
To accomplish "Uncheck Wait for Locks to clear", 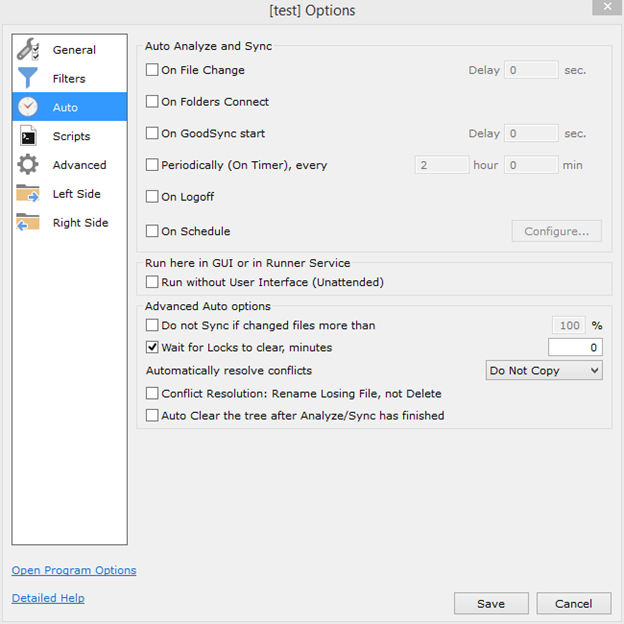I will (x=152, y=348).
